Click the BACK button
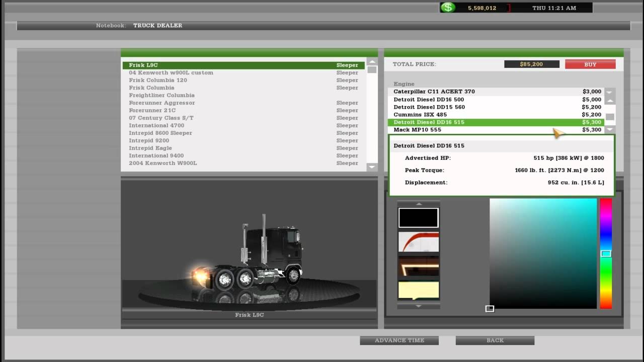This screenshot has height=362, width=644. click(x=495, y=340)
